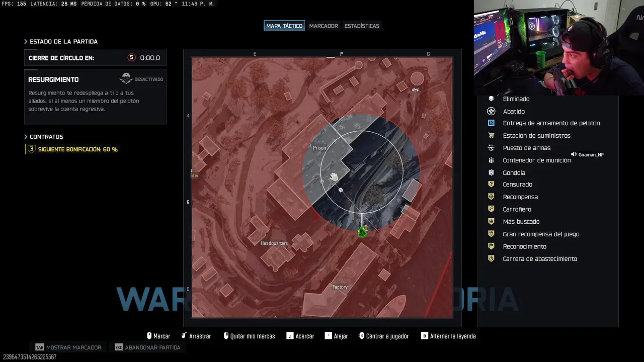Screen dimensions: 644x362
Task: Click the Reconocimiento flag contract icon
Action: [491, 246]
